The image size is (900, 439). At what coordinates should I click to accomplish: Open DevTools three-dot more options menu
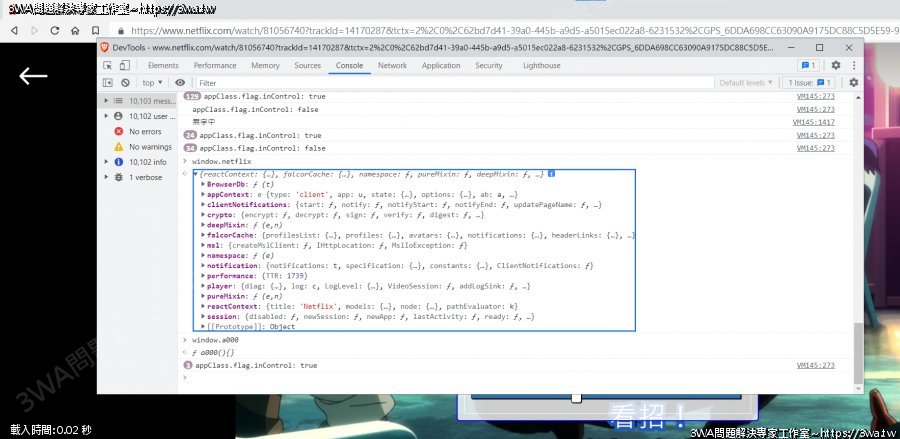pos(854,66)
